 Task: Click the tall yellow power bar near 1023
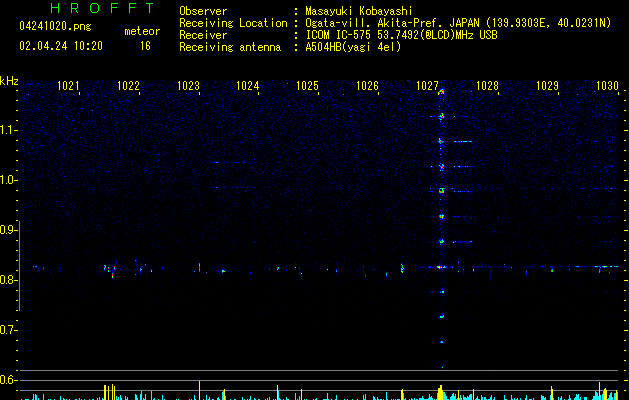[x=199, y=390]
